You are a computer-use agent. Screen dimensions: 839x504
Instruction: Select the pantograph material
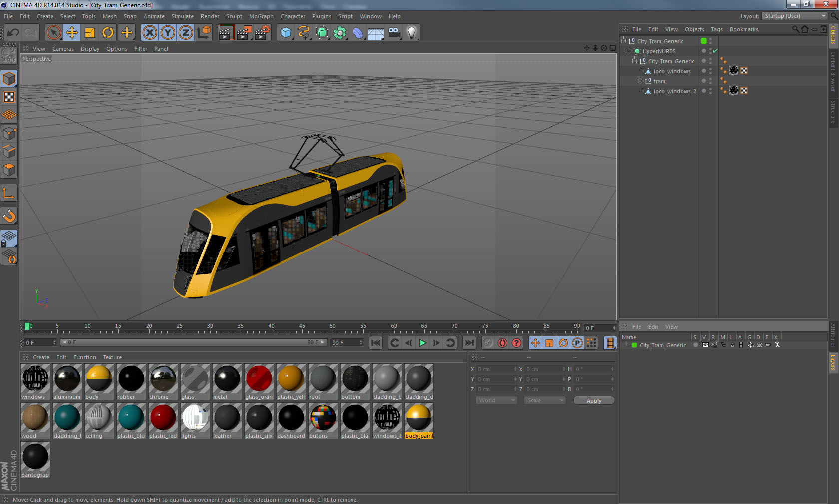[x=35, y=460]
